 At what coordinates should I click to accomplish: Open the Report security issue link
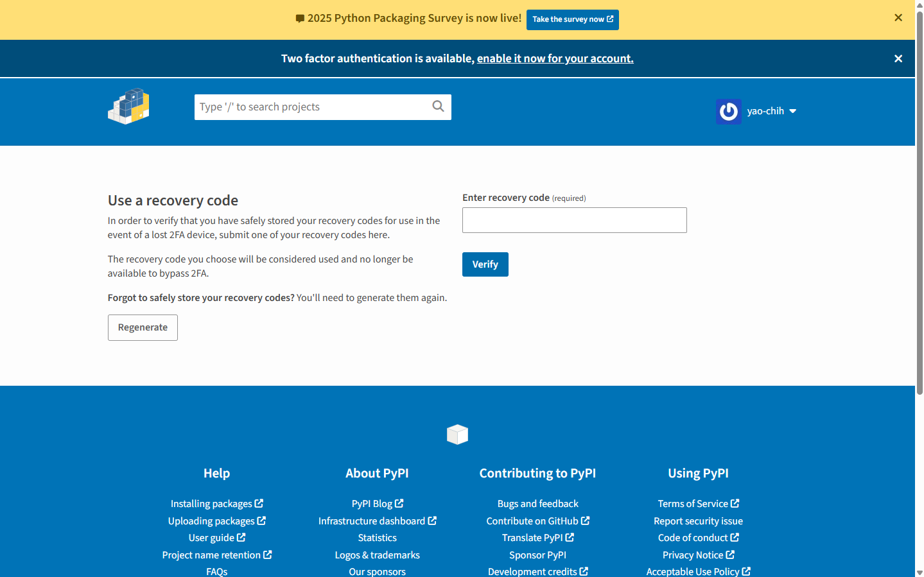pyautogui.click(x=699, y=521)
